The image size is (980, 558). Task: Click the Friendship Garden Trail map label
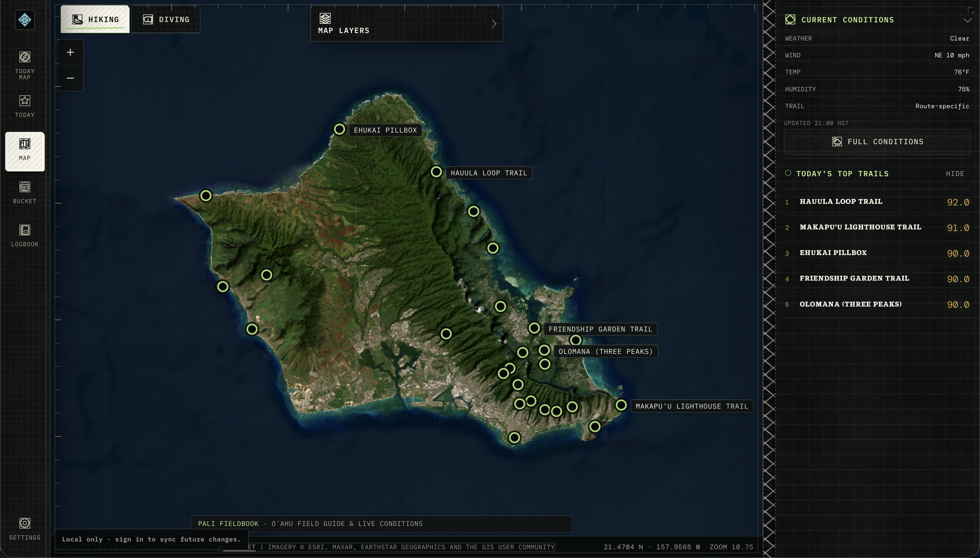click(x=600, y=329)
